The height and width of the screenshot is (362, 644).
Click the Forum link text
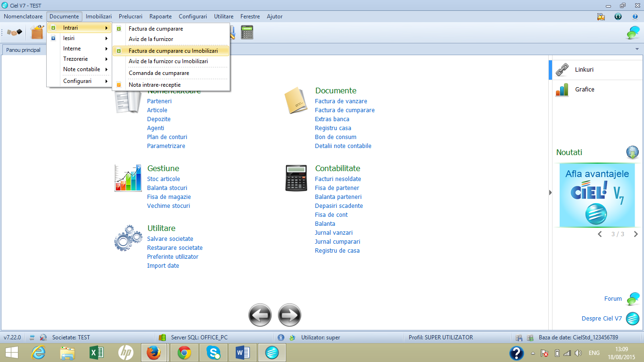tap(613, 299)
